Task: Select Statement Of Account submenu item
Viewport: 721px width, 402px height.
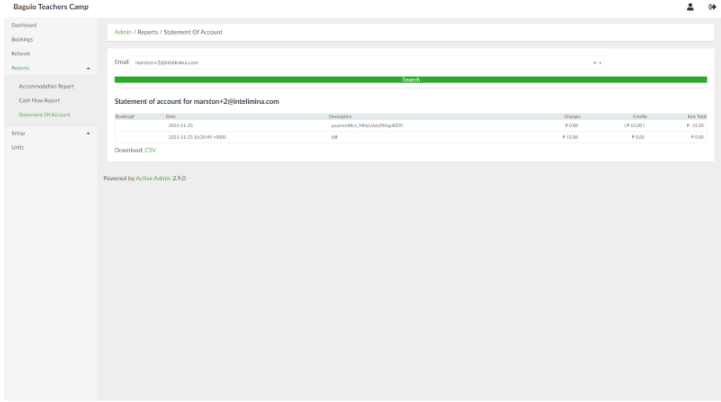Action: pos(45,114)
